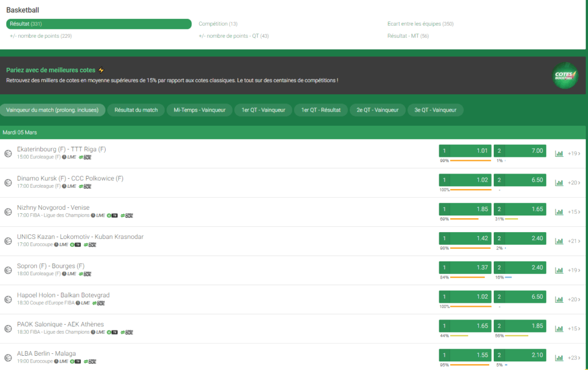This screenshot has height=370, width=588.
Task: Open +/- nombre de points (229)
Action: [41, 36]
